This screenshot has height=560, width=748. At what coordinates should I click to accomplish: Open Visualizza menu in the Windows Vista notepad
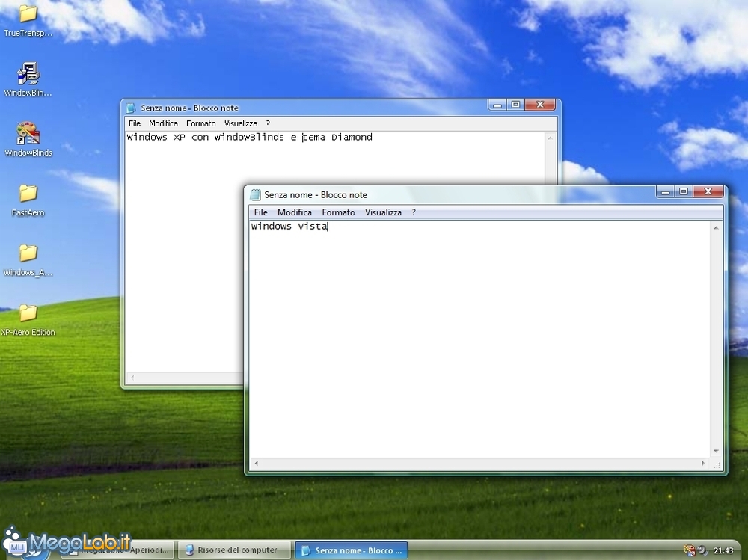point(383,212)
